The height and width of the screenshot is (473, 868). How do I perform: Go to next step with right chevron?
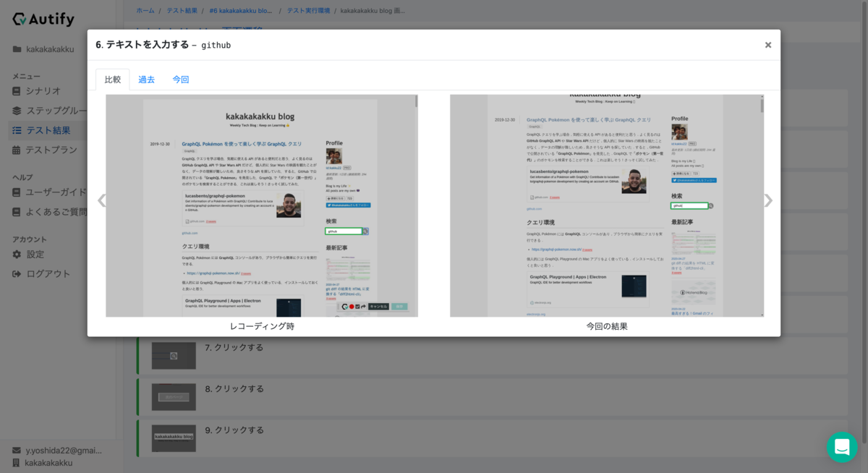tap(768, 200)
